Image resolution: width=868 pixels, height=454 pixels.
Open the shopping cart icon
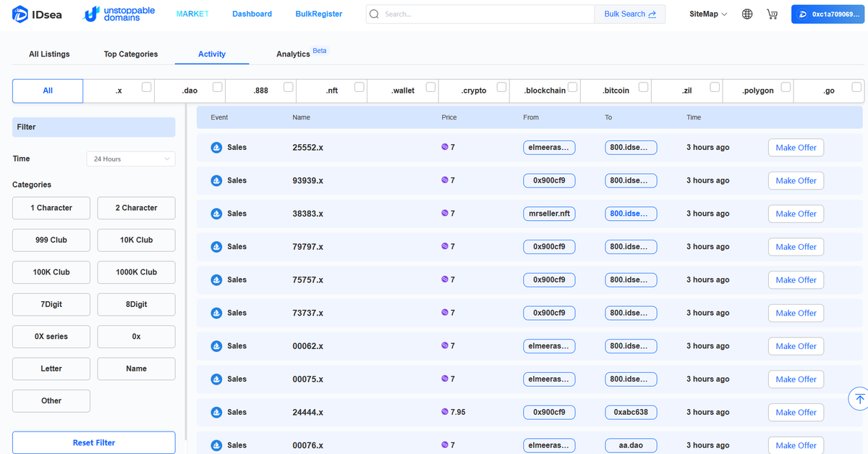pos(772,14)
